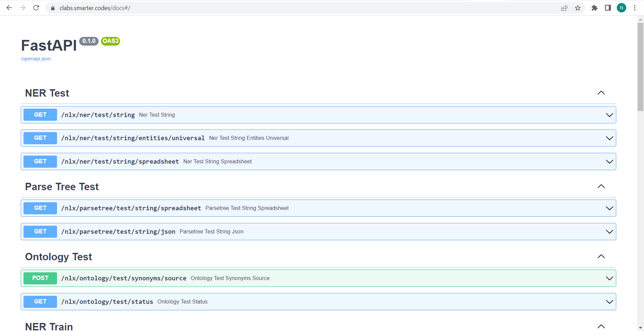
Task: Click GET button for Ner Test String
Action: point(40,115)
